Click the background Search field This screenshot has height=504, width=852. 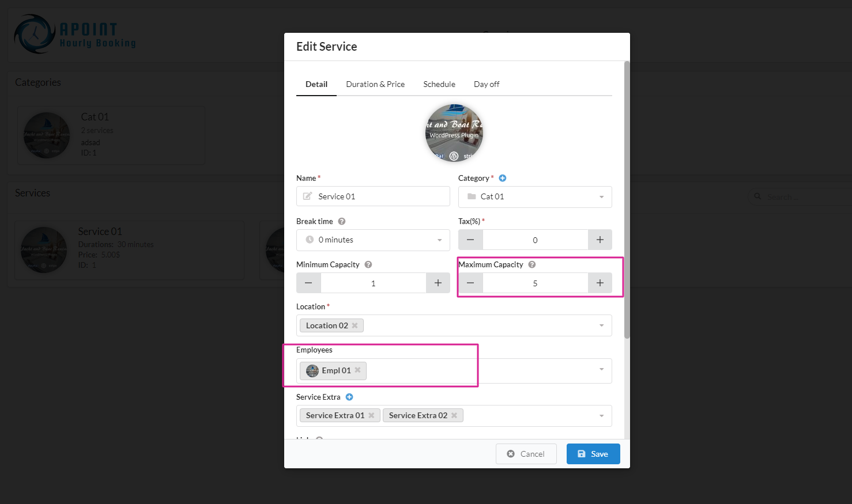tap(801, 196)
